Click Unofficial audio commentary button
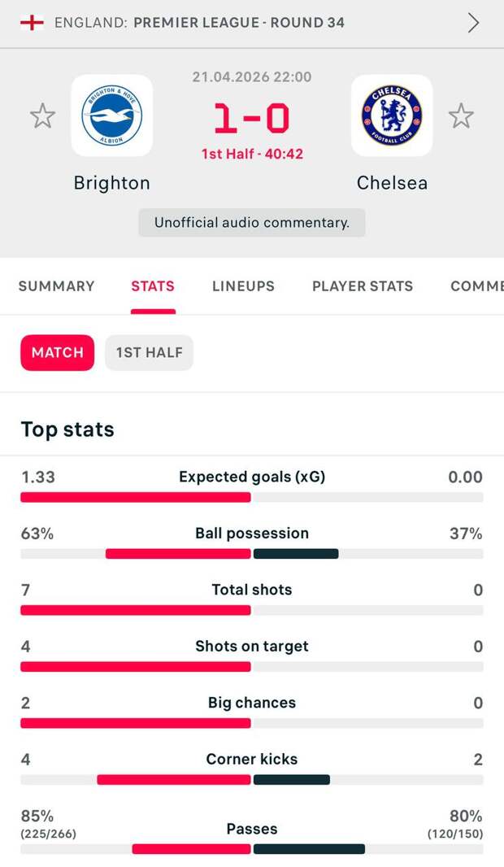 tap(252, 222)
